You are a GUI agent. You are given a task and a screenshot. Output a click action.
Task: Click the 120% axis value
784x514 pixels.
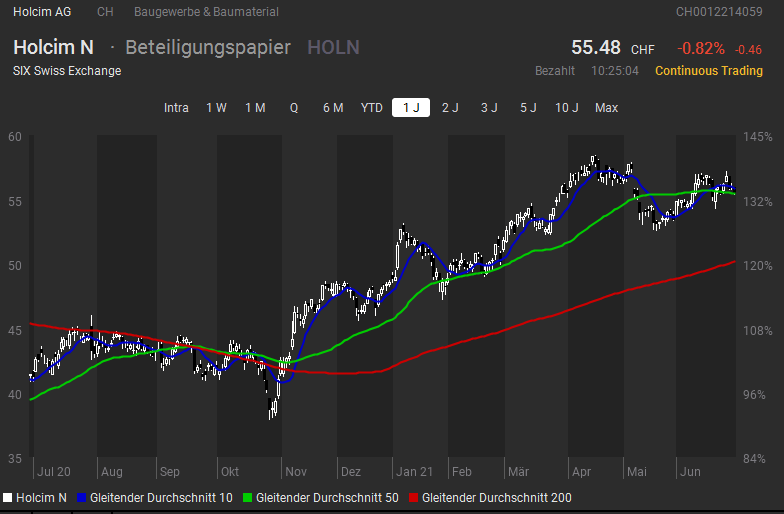(x=758, y=266)
